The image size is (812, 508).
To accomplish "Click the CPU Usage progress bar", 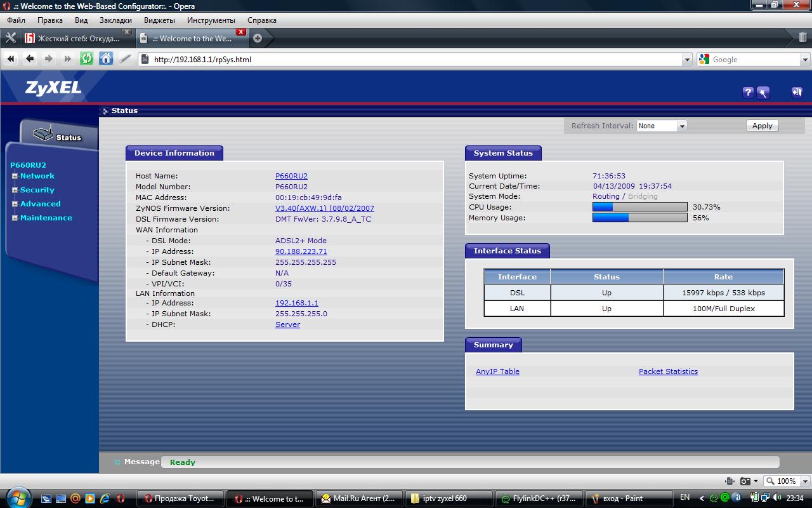I will click(x=639, y=207).
